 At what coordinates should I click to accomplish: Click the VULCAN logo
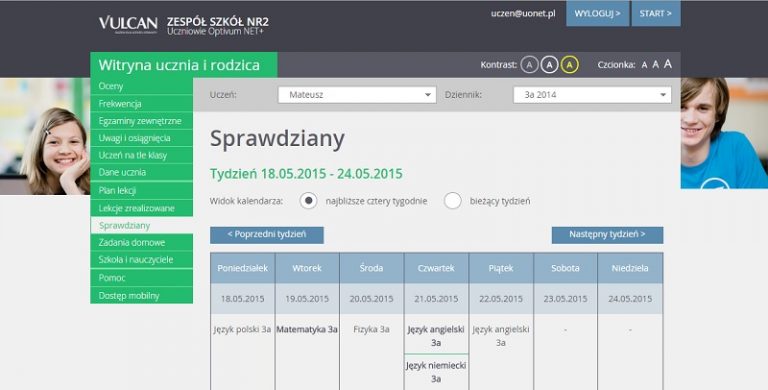[x=128, y=24]
